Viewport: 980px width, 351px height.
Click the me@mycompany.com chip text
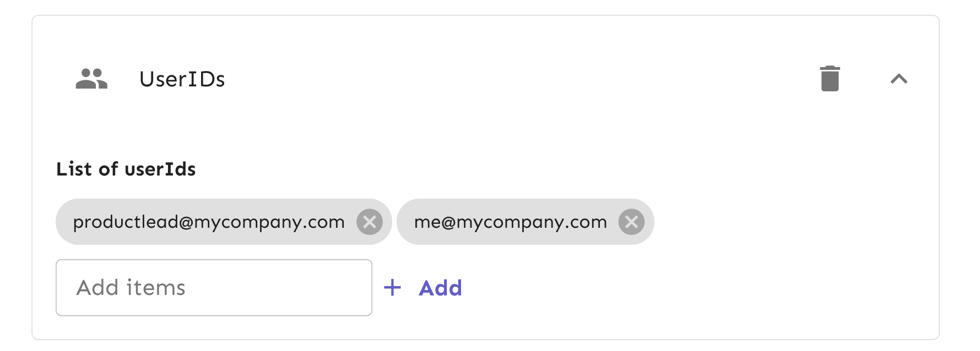click(510, 222)
